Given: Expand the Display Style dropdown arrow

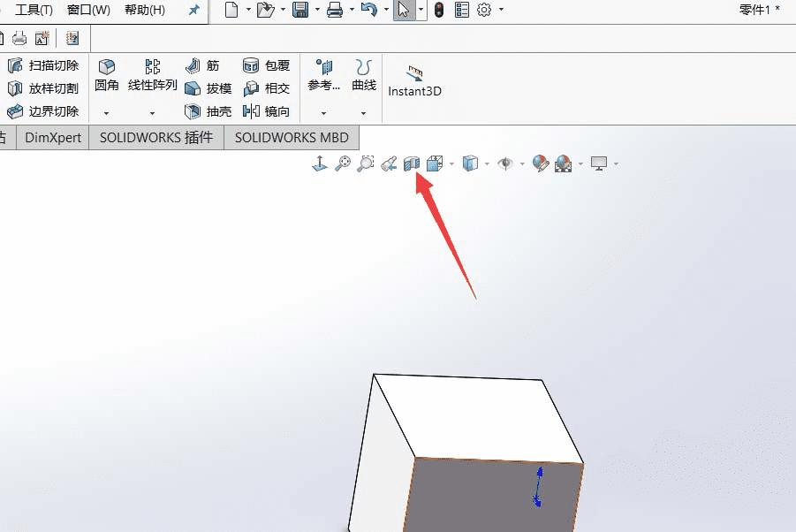Looking at the screenshot, I should pyautogui.click(x=488, y=163).
